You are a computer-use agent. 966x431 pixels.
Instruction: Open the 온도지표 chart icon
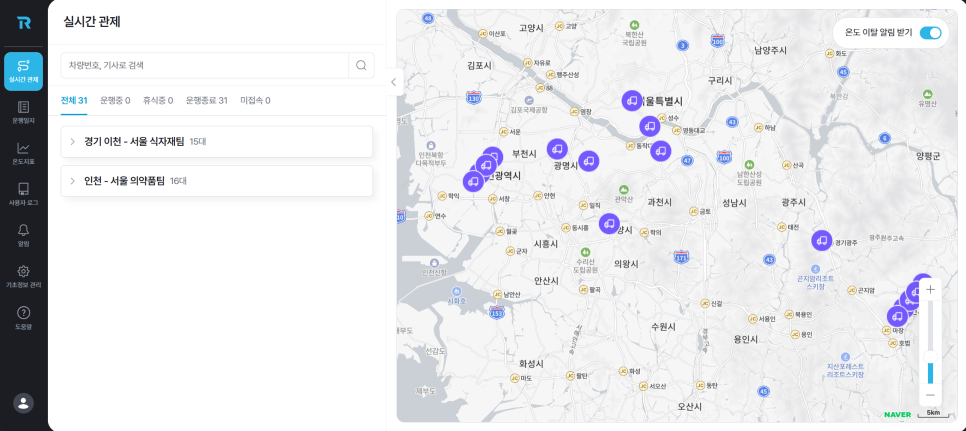point(23,152)
